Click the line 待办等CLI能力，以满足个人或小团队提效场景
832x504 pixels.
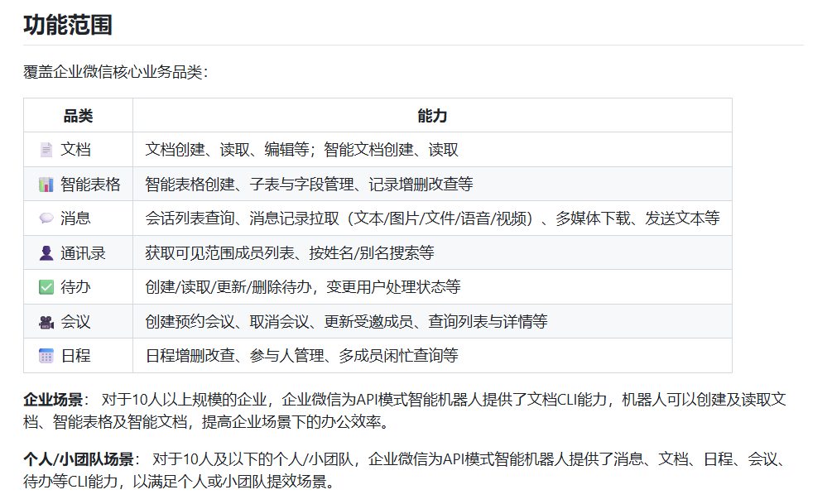(x=179, y=481)
